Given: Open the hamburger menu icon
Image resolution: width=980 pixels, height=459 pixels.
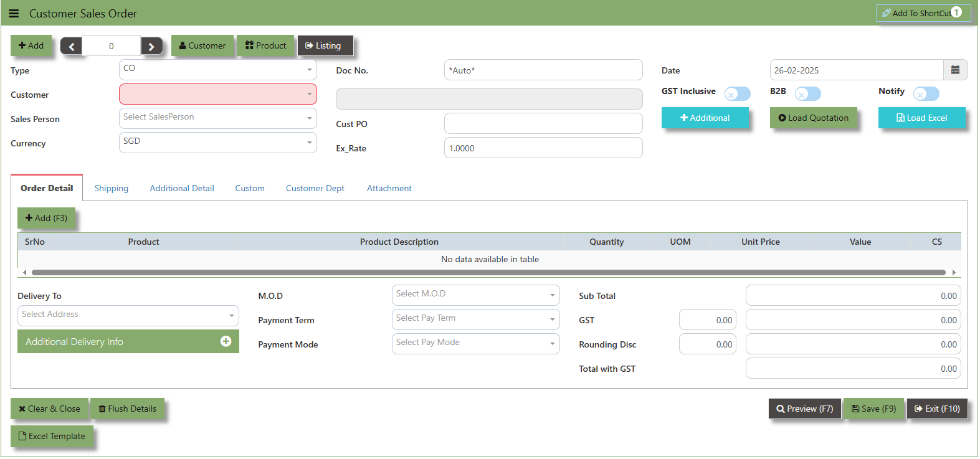Looking at the screenshot, I should (x=14, y=13).
